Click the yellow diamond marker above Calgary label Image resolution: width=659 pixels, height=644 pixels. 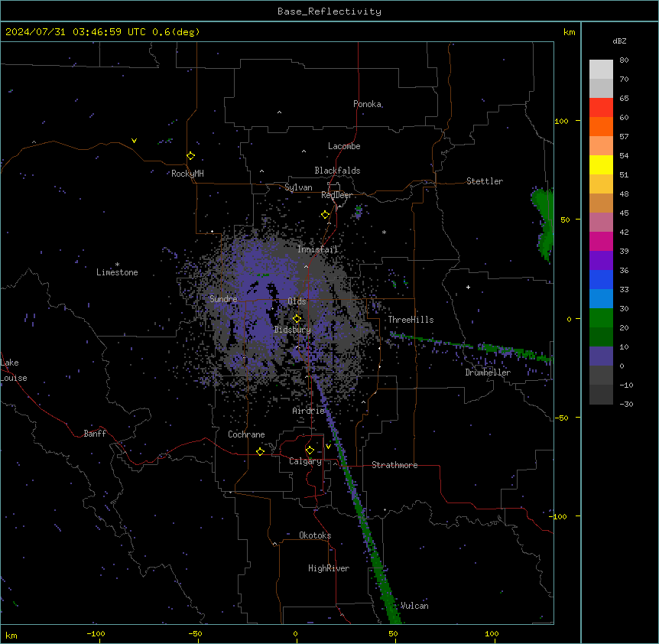(310, 450)
